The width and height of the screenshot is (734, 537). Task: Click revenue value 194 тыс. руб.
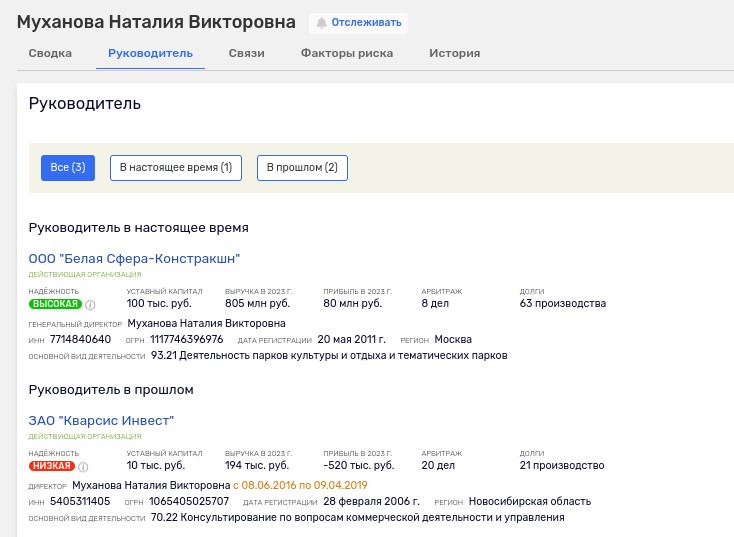point(257,465)
